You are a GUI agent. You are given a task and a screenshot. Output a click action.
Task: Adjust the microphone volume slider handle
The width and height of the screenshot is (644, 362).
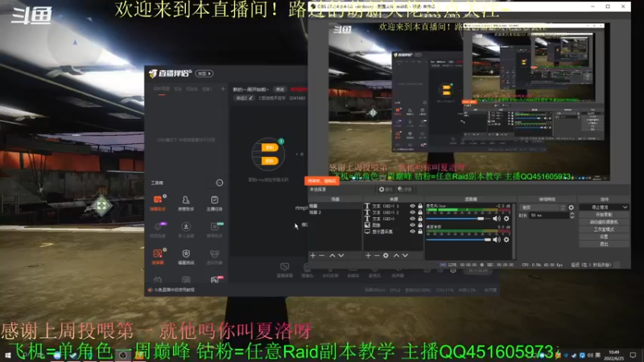480,219
